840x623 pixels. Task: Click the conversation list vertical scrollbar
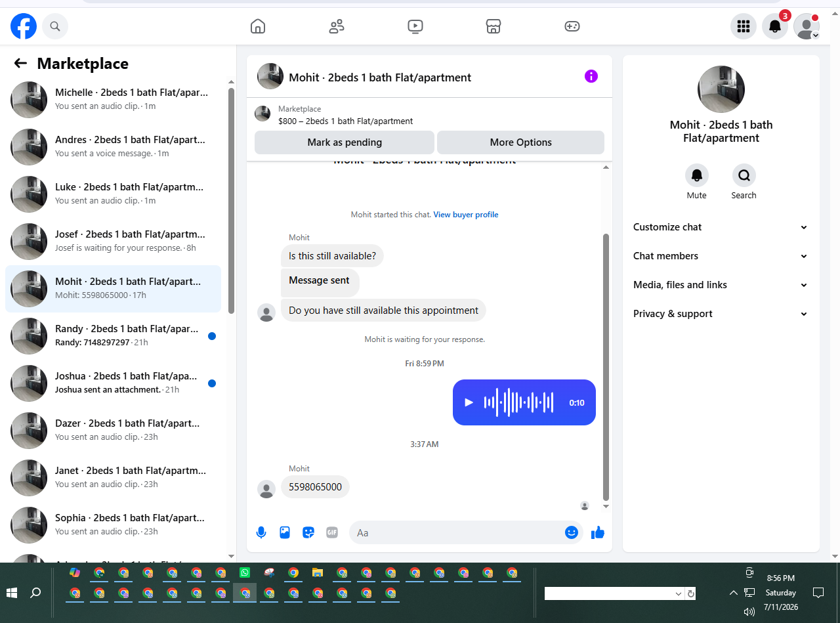point(231,200)
